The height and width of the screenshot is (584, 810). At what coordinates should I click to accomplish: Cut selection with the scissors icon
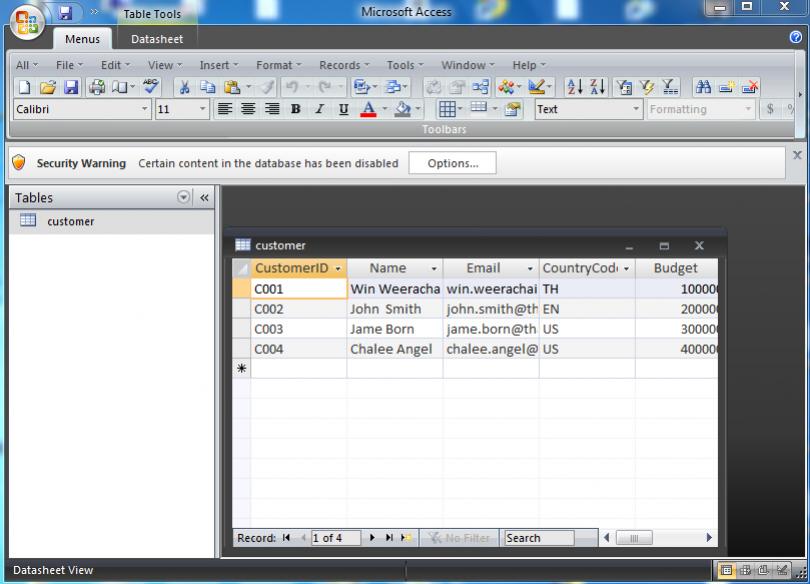tap(184, 87)
